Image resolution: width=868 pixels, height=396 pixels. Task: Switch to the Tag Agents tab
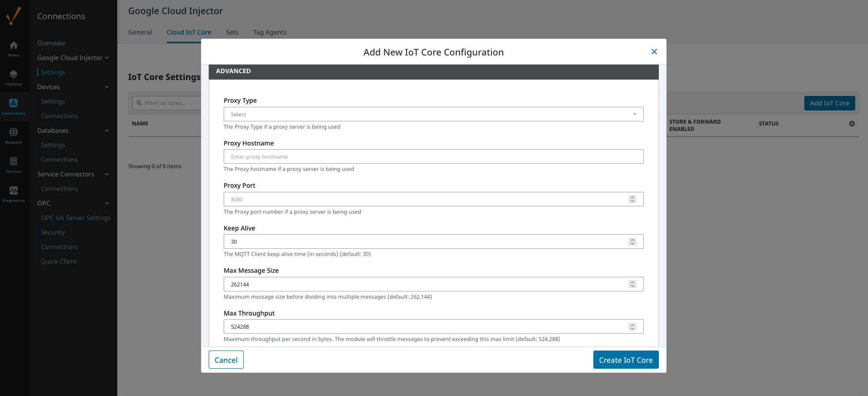coord(270,32)
